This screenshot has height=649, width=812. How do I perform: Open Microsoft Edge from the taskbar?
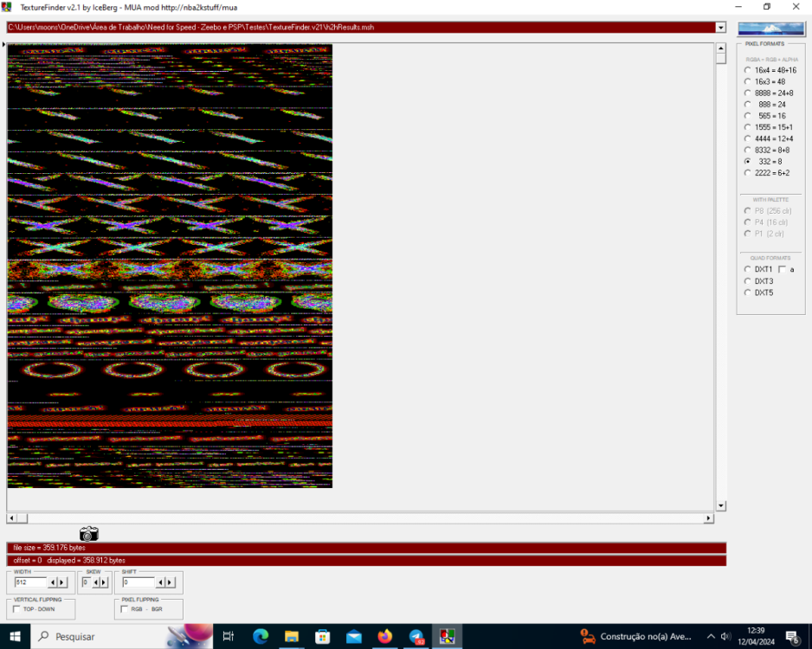tap(261, 637)
